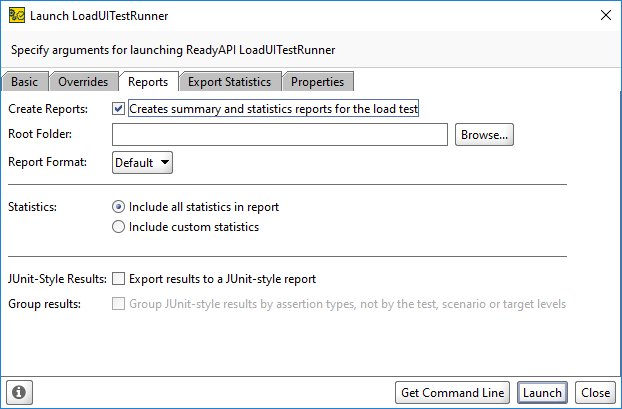
Task: Close the dialog with the X button
Action: point(606,15)
